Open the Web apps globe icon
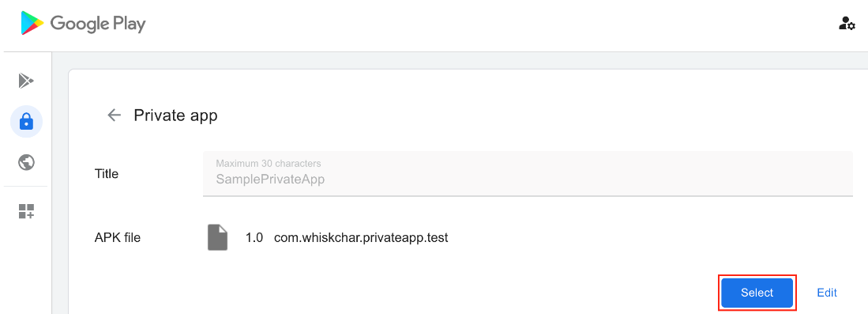 tap(26, 162)
